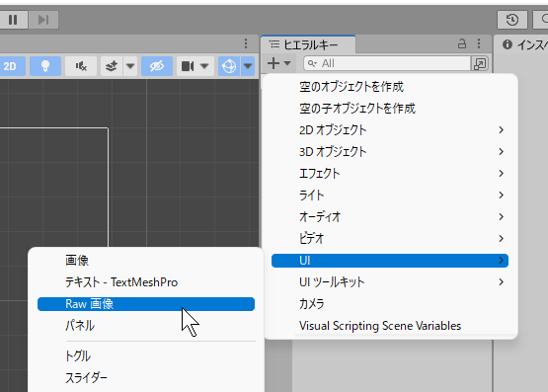Choose Visual Scripting Scene Variables item

tap(390, 326)
